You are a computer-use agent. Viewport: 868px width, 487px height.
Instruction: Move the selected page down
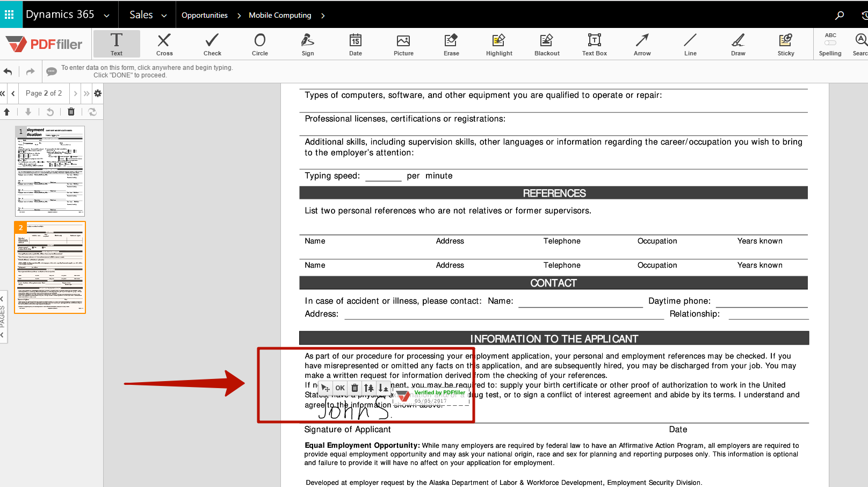point(28,112)
